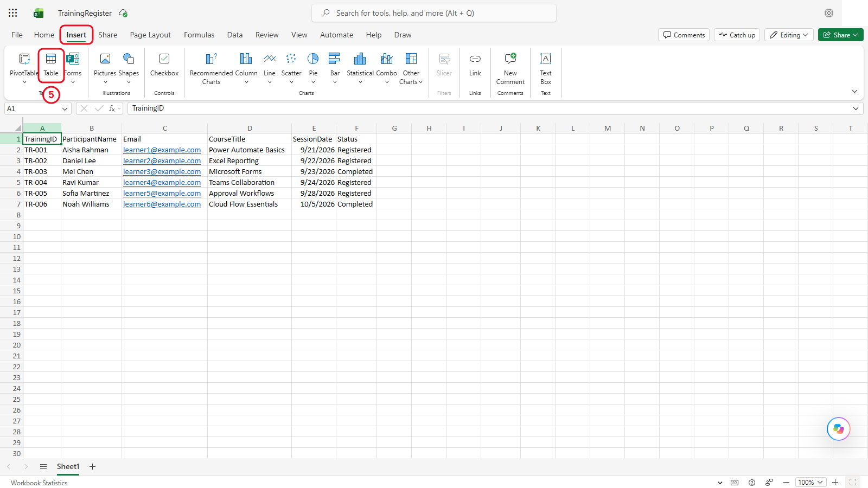Open Recommended Charts
The image size is (868, 488).
point(211,68)
